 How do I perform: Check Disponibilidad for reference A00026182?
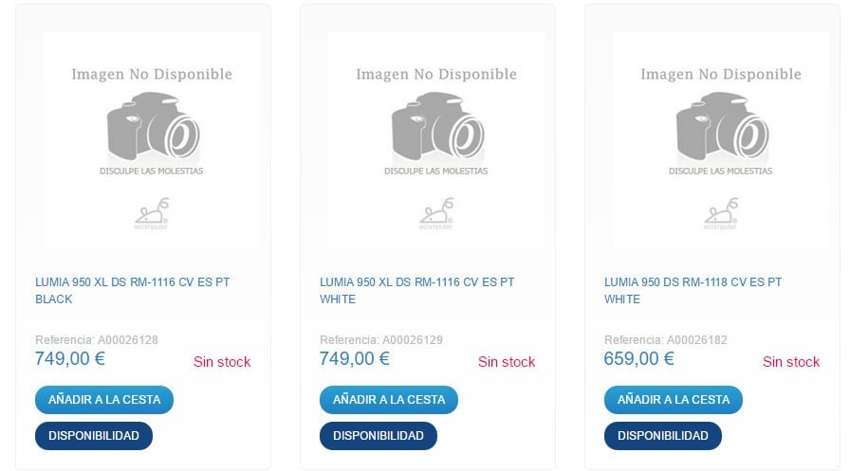tap(663, 436)
